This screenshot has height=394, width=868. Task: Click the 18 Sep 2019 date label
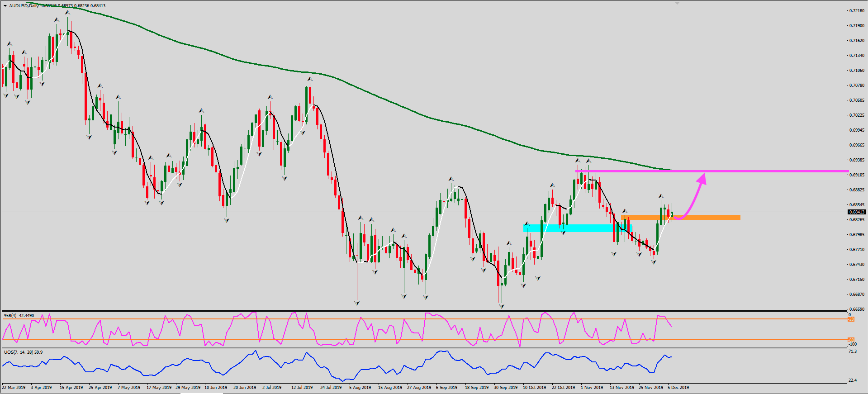(477, 388)
